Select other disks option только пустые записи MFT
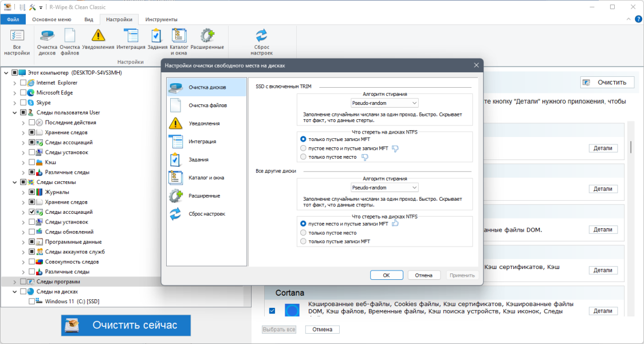 [x=303, y=241]
